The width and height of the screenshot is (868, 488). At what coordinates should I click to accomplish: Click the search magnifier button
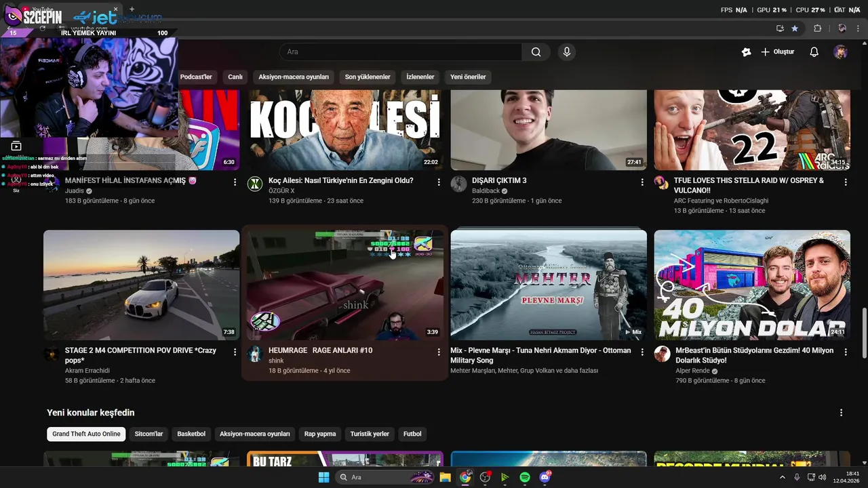[536, 52]
